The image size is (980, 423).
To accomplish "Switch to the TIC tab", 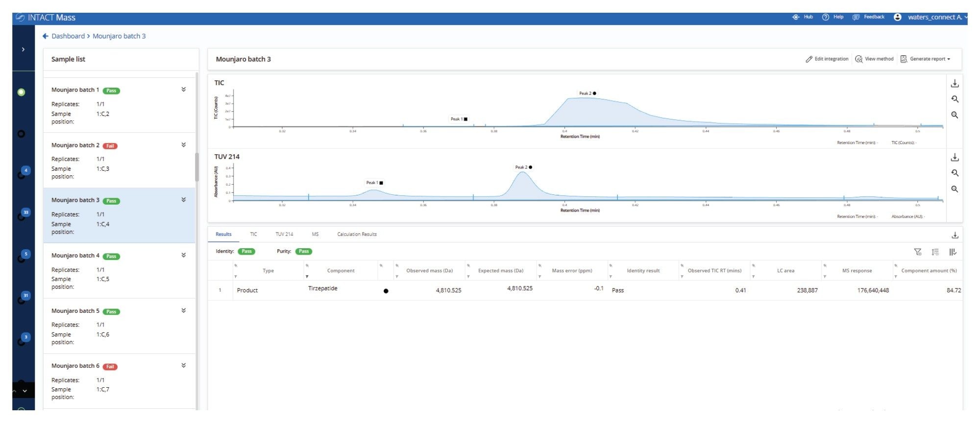I will tap(253, 235).
